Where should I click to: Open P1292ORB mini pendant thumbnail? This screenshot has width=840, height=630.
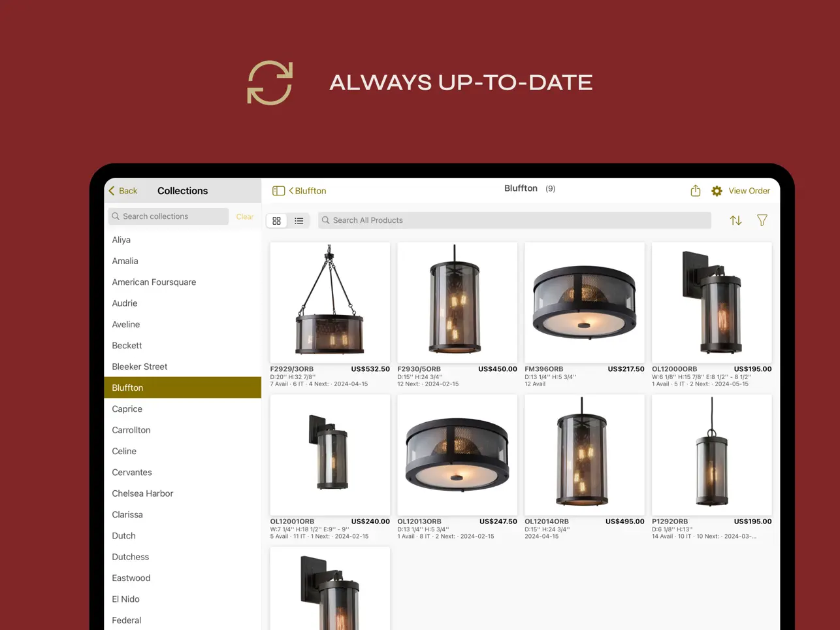712,455
